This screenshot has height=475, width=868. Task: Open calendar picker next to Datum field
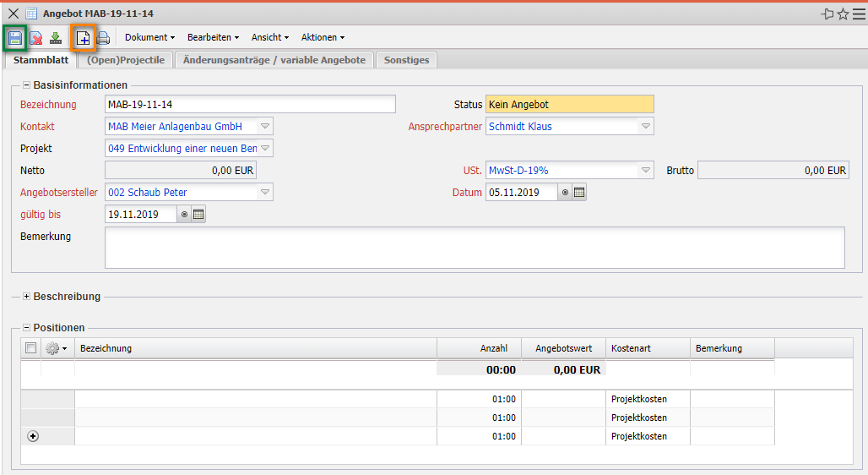click(579, 193)
